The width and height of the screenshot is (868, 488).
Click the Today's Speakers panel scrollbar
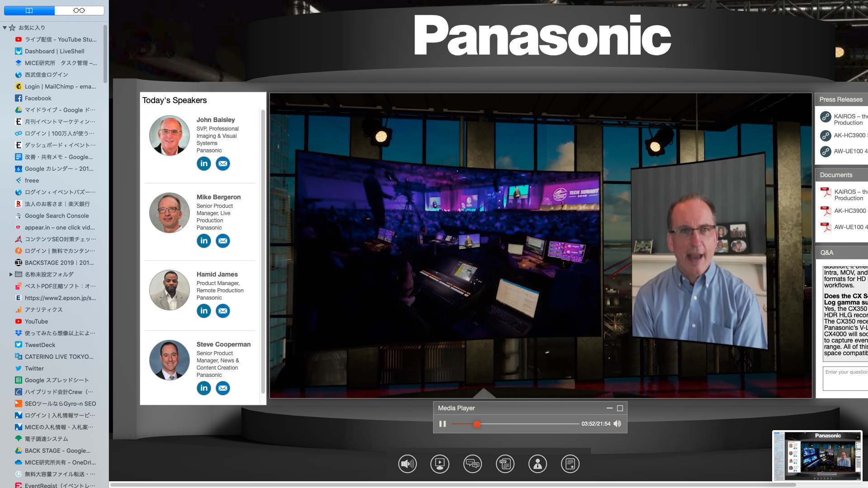(x=263, y=252)
